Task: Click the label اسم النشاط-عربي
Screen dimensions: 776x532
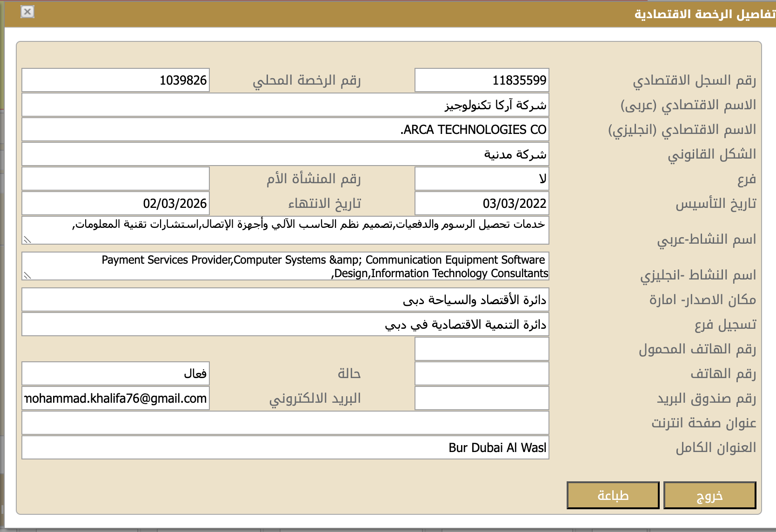Action: pos(707,239)
